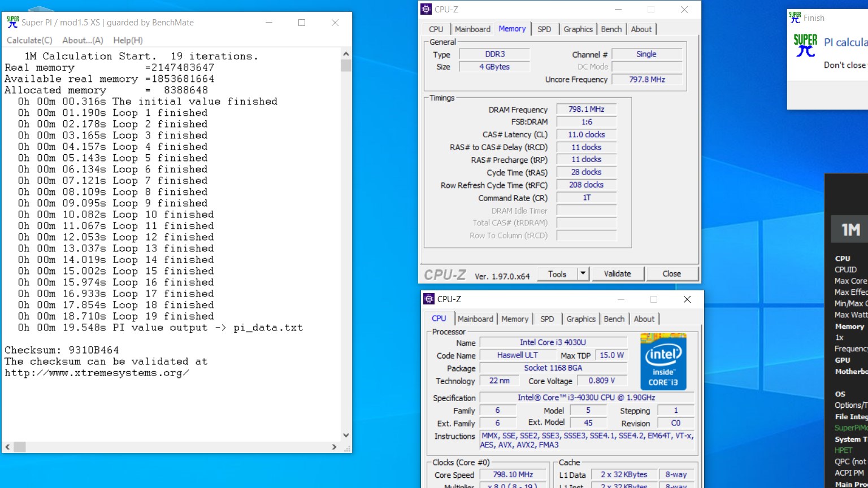Click the Tools button in CPU-Z
The width and height of the screenshot is (868, 488).
(x=557, y=274)
